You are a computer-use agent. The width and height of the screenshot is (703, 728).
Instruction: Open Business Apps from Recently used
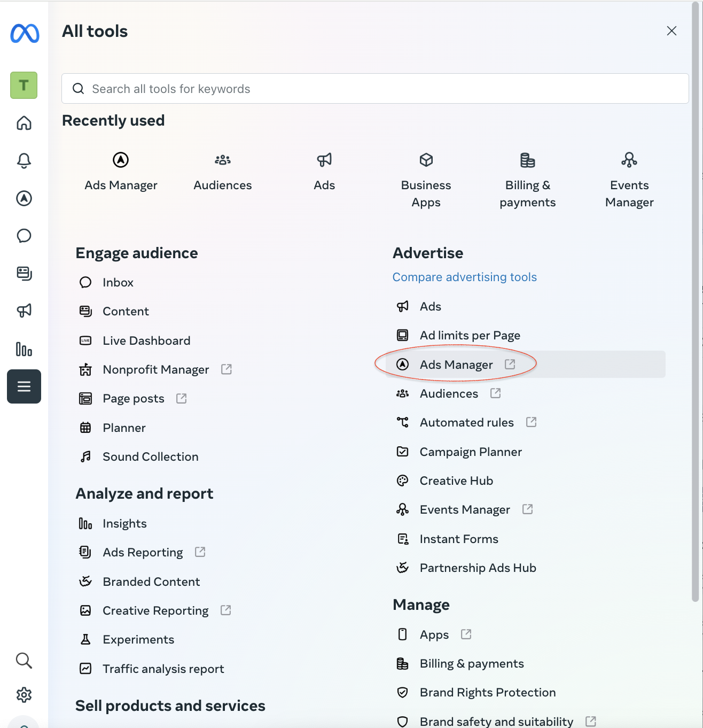coord(426,180)
